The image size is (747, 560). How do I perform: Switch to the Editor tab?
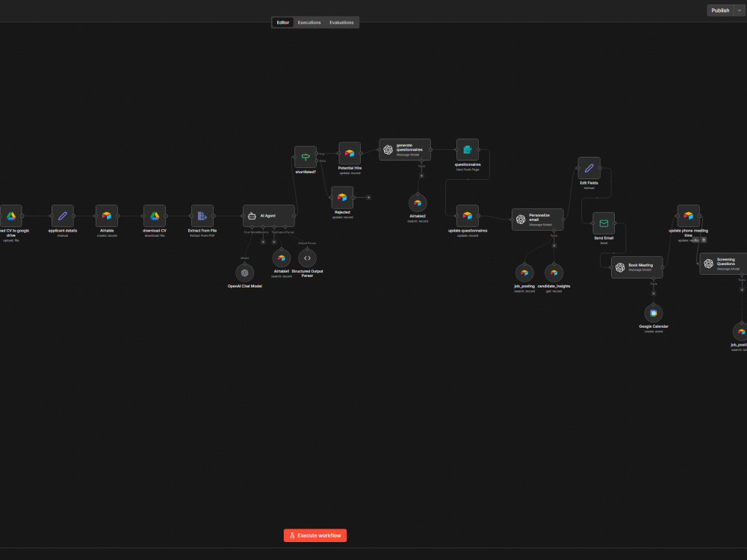[283, 22]
